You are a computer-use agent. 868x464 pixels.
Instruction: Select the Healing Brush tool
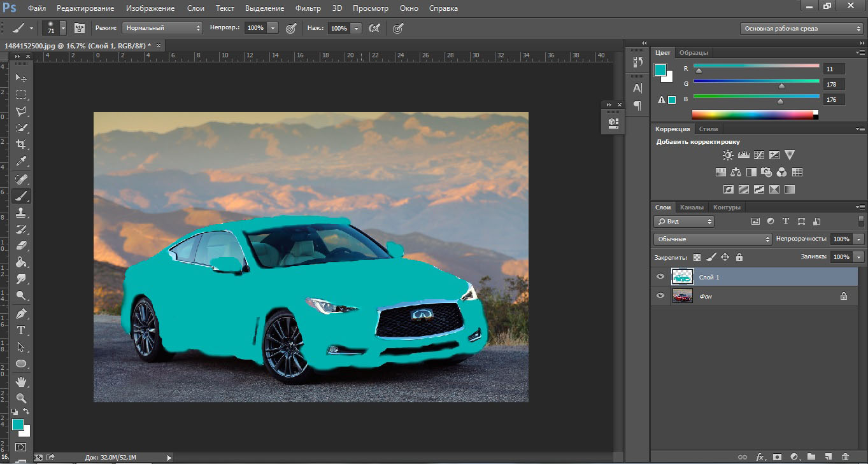(21, 179)
